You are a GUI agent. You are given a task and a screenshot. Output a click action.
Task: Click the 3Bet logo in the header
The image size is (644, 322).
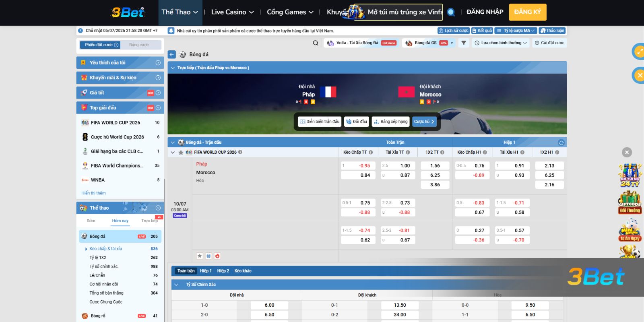click(128, 12)
